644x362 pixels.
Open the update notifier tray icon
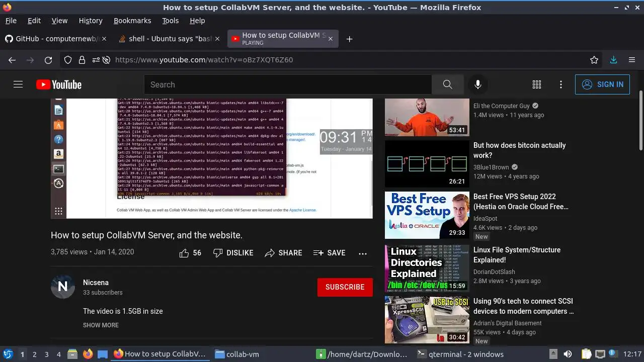click(613, 354)
